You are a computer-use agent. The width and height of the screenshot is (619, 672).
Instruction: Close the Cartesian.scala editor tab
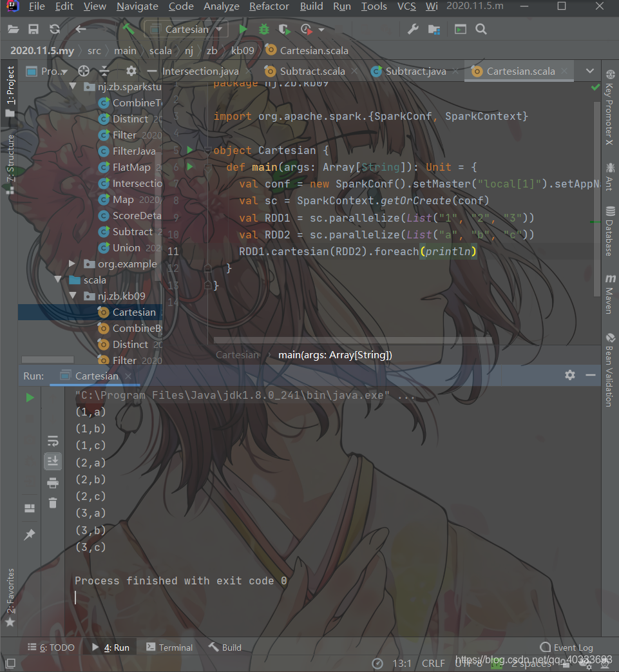[565, 71]
